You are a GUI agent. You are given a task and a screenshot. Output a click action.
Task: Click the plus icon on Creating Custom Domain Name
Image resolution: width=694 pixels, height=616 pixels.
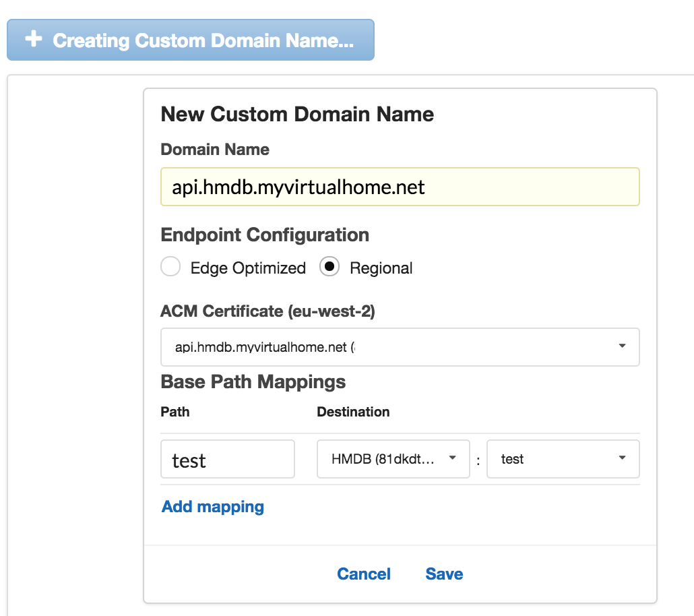point(33,39)
